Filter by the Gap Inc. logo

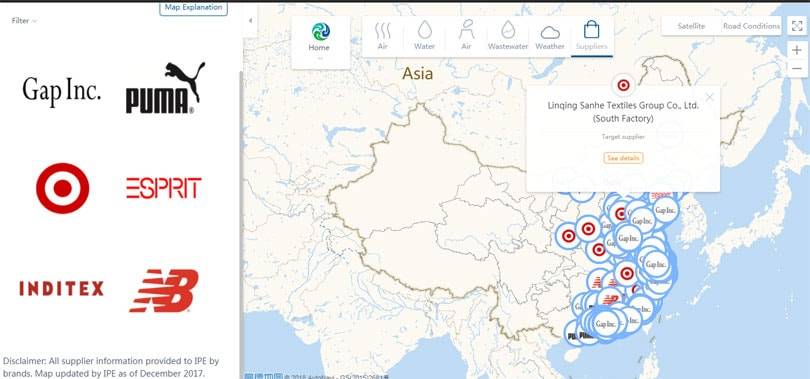61,91
